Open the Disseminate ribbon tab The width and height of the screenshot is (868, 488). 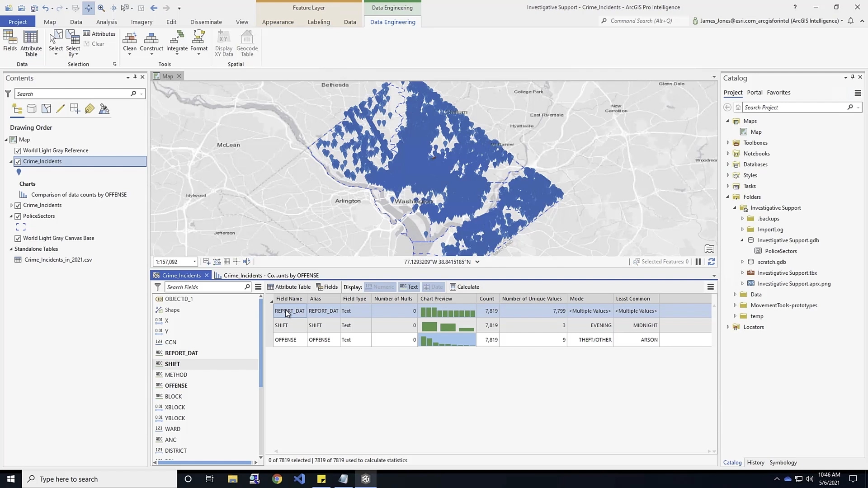[206, 22]
